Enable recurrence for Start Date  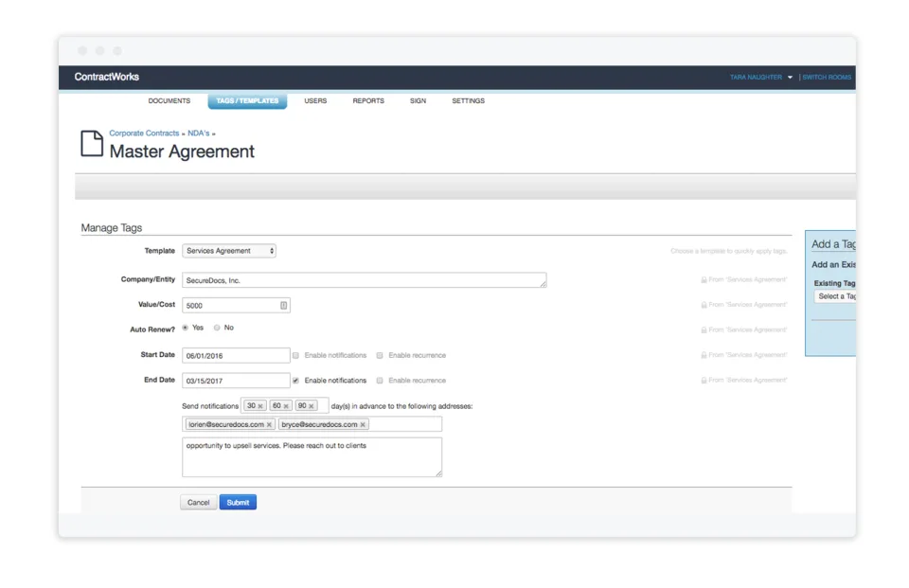[380, 355]
